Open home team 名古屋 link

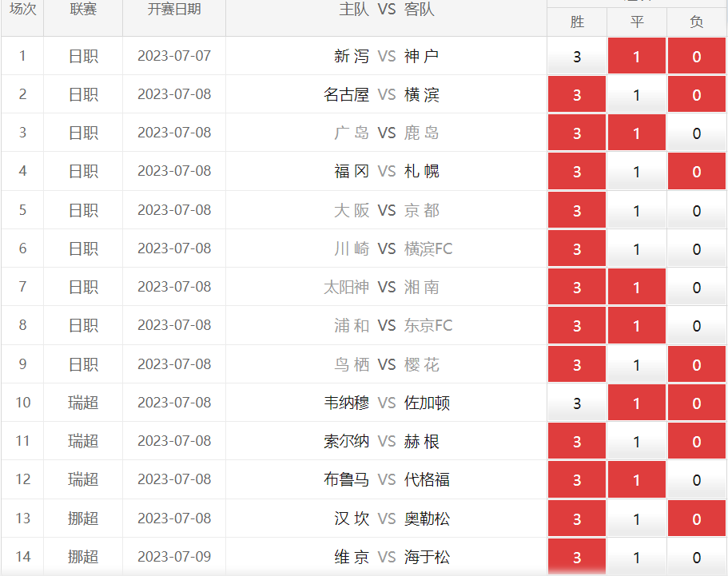tap(347, 95)
